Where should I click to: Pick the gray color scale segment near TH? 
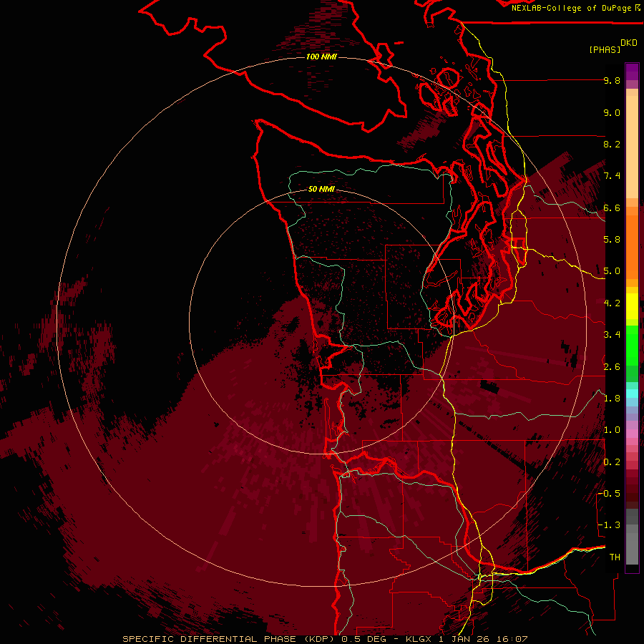tap(632, 548)
